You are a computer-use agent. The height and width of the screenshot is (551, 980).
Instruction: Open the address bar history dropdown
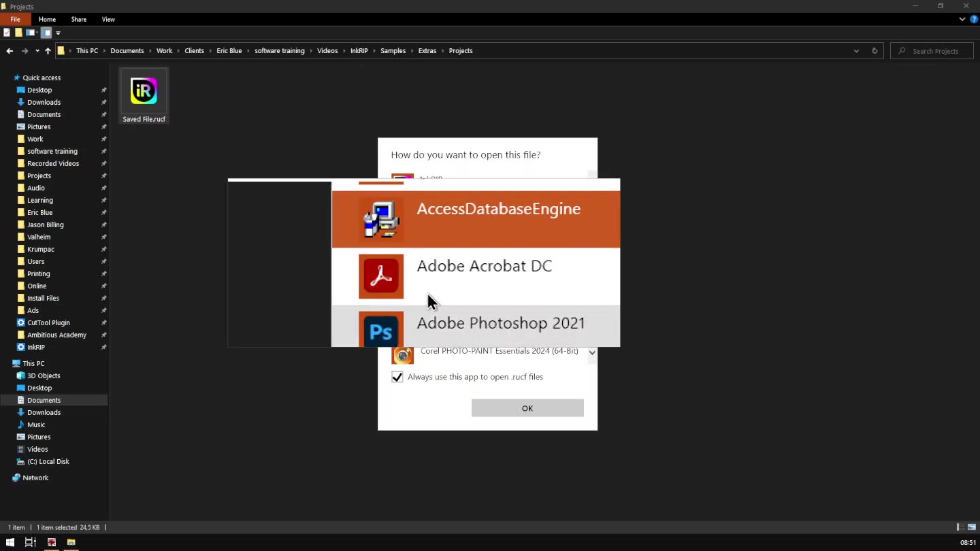(856, 51)
